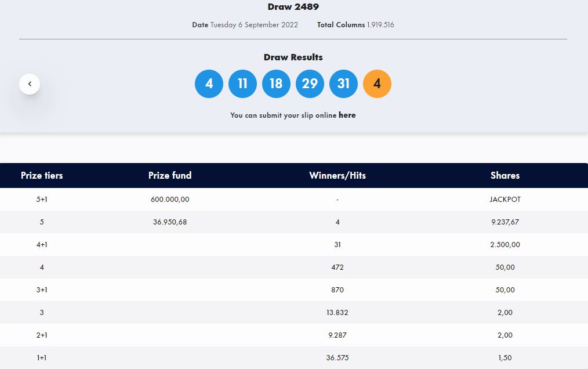Select the 9.237,67 share amount

[x=505, y=222]
